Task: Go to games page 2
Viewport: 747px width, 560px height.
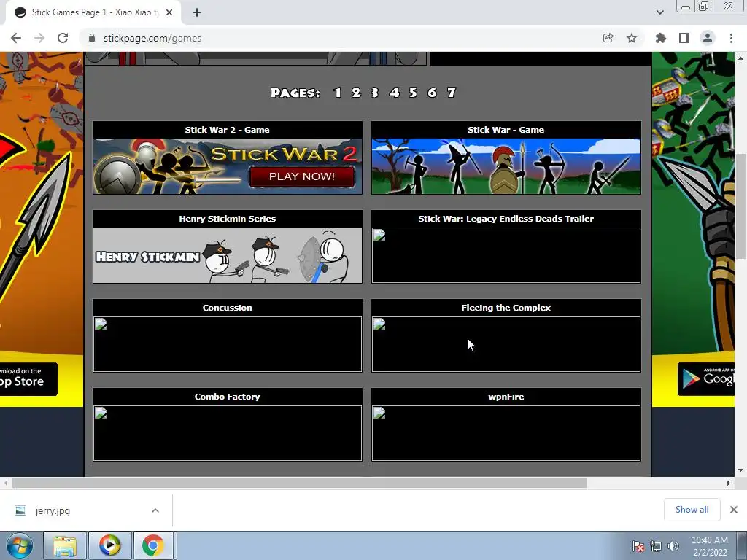Action: click(x=356, y=93)
